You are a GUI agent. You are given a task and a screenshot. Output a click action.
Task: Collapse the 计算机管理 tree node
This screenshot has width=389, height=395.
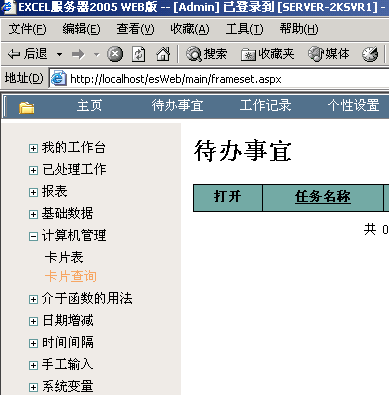click(33, 236)
